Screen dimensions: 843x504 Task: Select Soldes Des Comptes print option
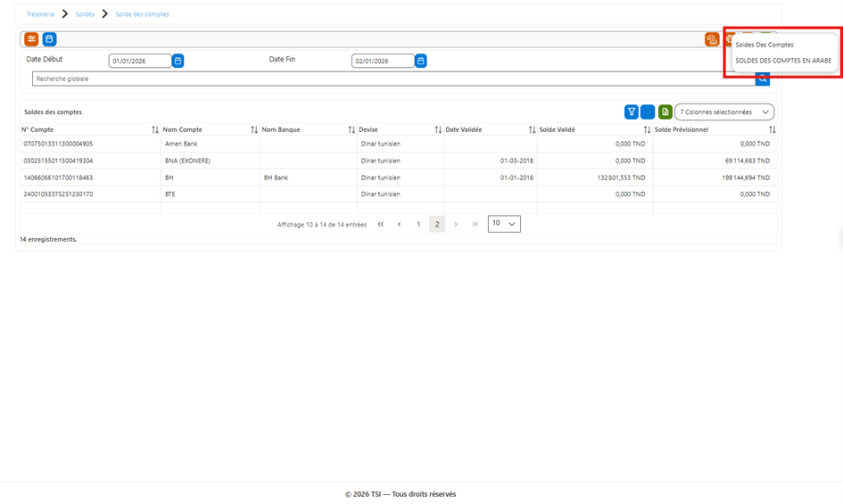764,45
